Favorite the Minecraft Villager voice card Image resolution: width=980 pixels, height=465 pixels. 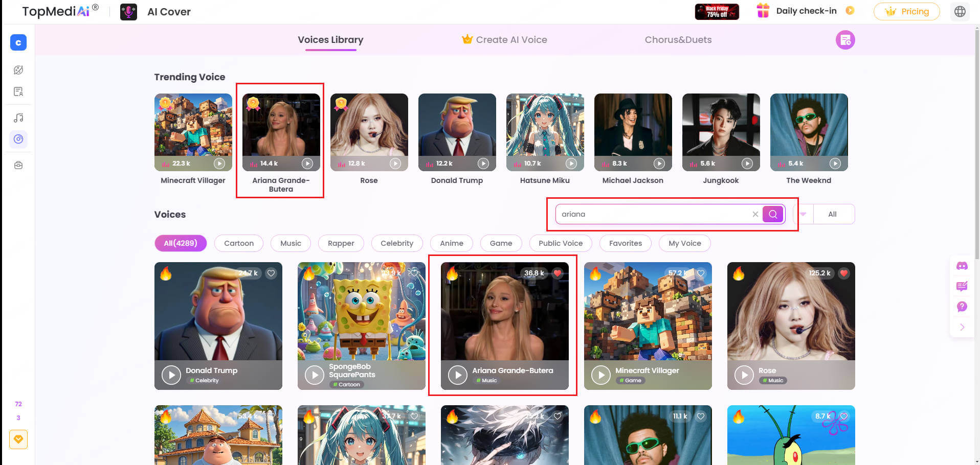click(701, 273)
